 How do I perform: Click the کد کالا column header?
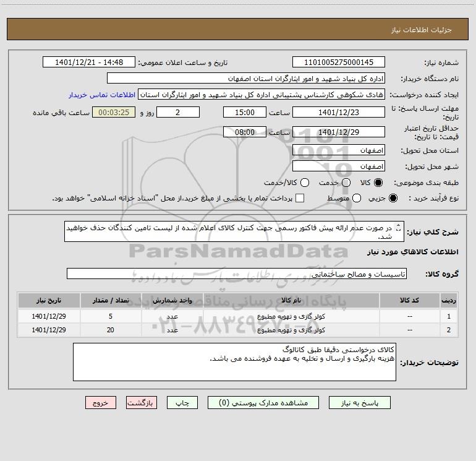pyautogui.click(x=409, y=300)
